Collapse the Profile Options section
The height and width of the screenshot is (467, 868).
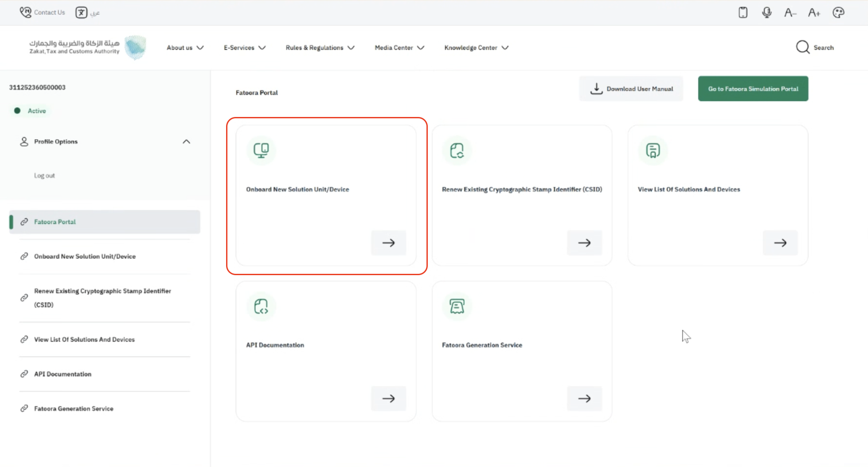pos(186,141)
